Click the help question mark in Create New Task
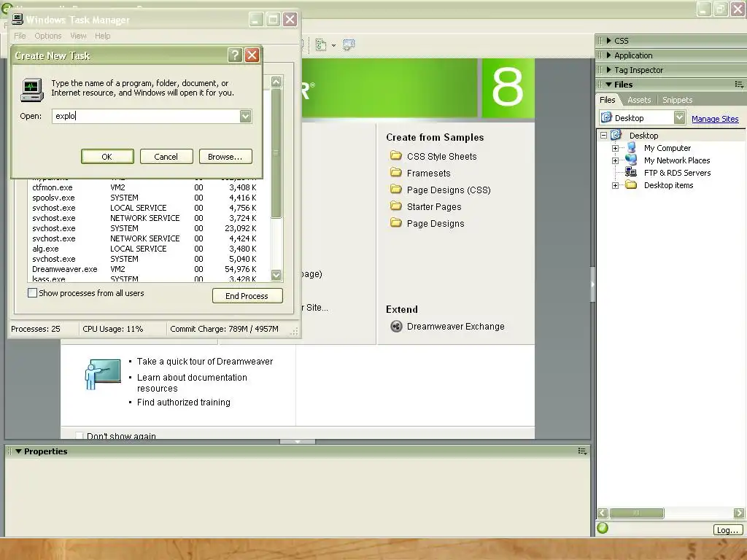Screen dimensions: 747x560 [235, 55]
